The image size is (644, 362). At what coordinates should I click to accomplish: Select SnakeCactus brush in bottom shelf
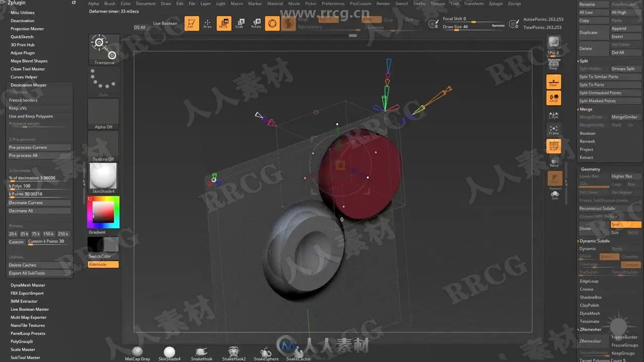coord(298,354)
